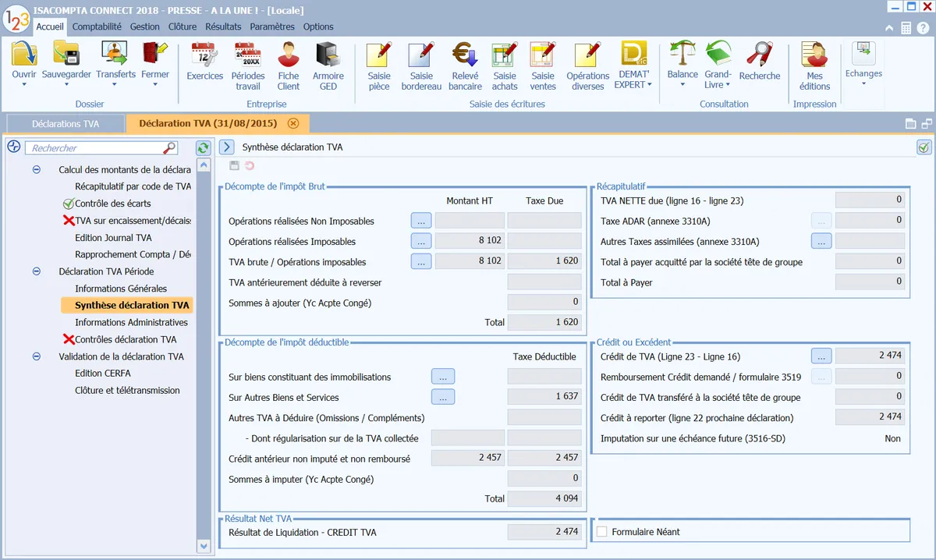This screenshot has height=560, width=936.
Task: Click the green refresh icon beside search
Action: point(203,148)
